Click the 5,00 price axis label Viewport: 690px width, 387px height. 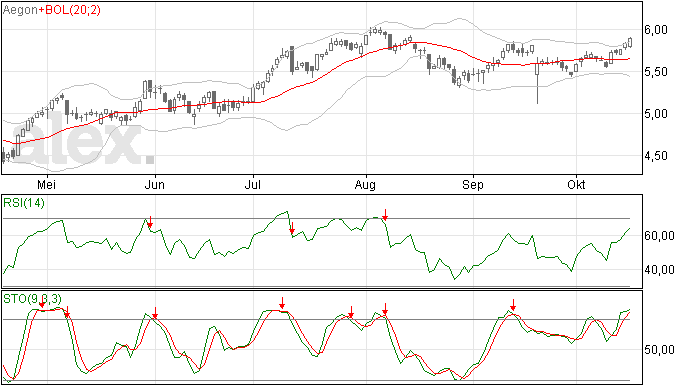click(656, 114)
